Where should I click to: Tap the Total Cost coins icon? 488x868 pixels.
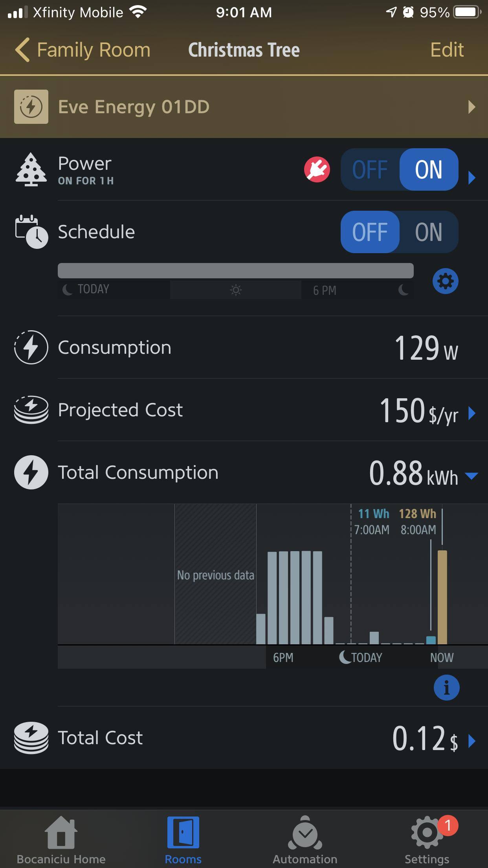31,738
